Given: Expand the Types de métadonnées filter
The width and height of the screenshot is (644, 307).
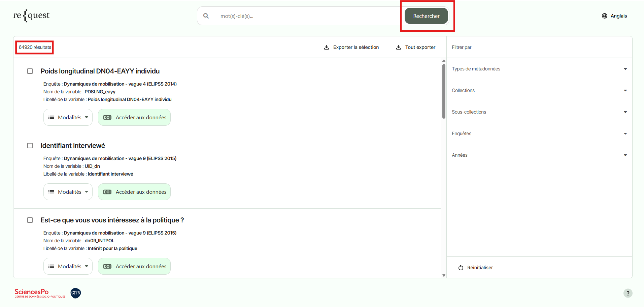Looking at the screenshot, I should [x=539, y=69].
